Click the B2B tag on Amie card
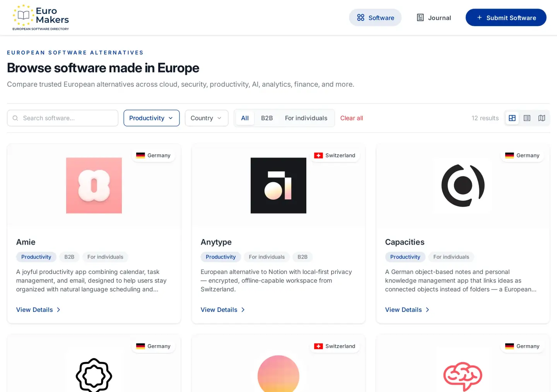Viewport: 557px width, 392px height. click(69, 257)
